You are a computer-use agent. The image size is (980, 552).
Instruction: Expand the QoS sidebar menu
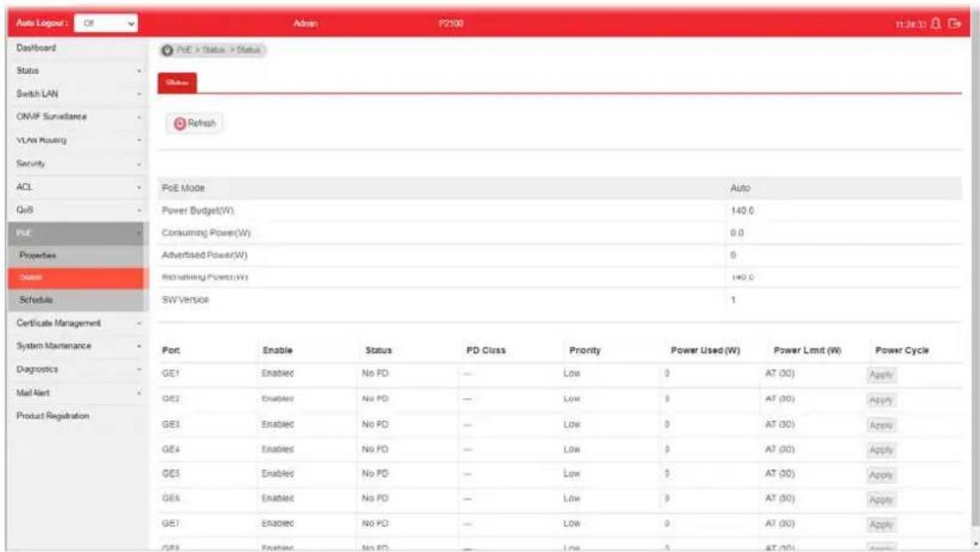click(76, 210)
